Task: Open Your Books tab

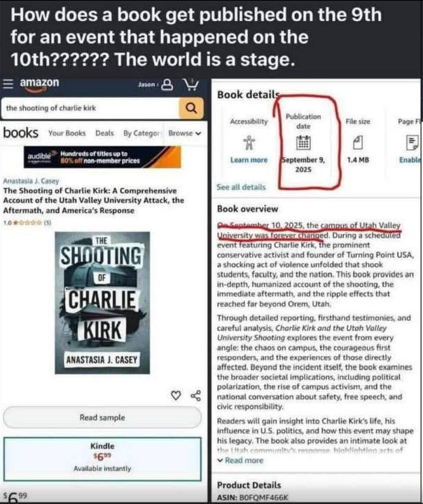Action: (67, 133)
